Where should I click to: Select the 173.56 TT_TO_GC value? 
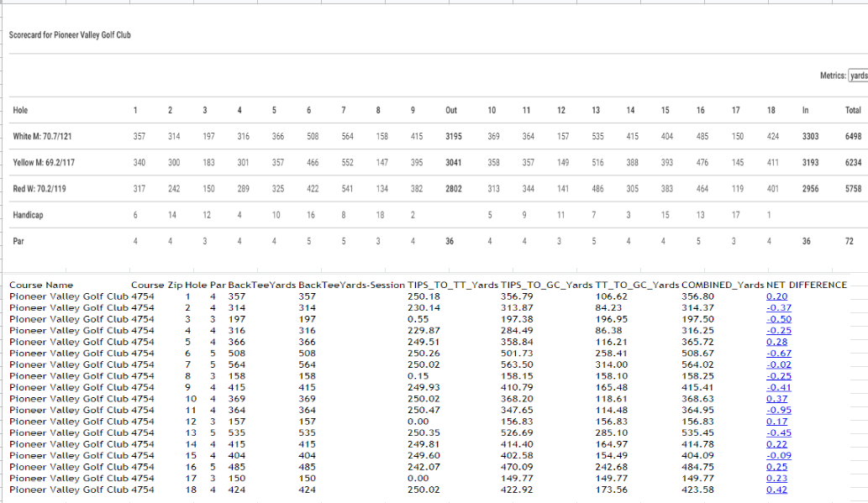611,490
